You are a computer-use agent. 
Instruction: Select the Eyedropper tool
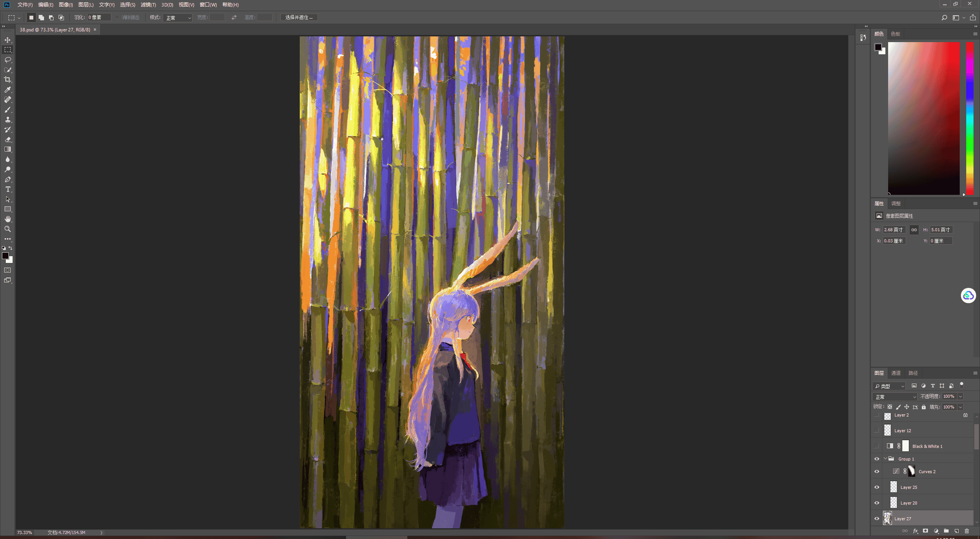8,90
